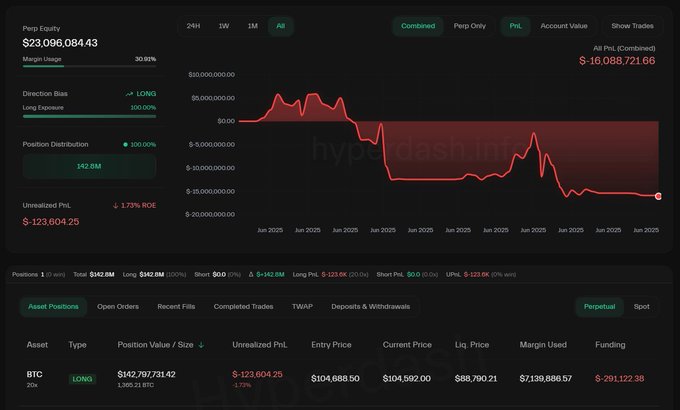Open the TWAP tab
Viewport: 680px width, 410px height.
tap(302, 307)
